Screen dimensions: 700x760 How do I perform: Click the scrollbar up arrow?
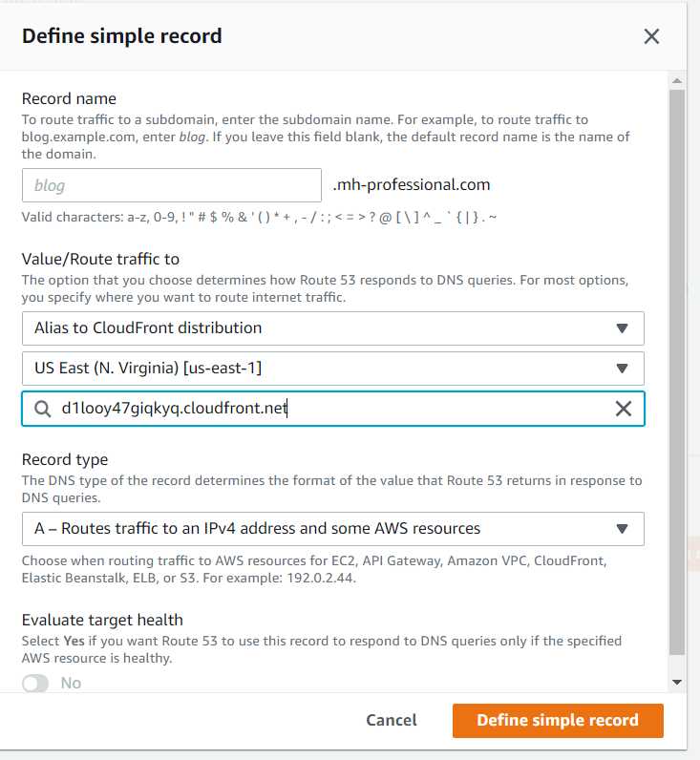coord(677,81)
